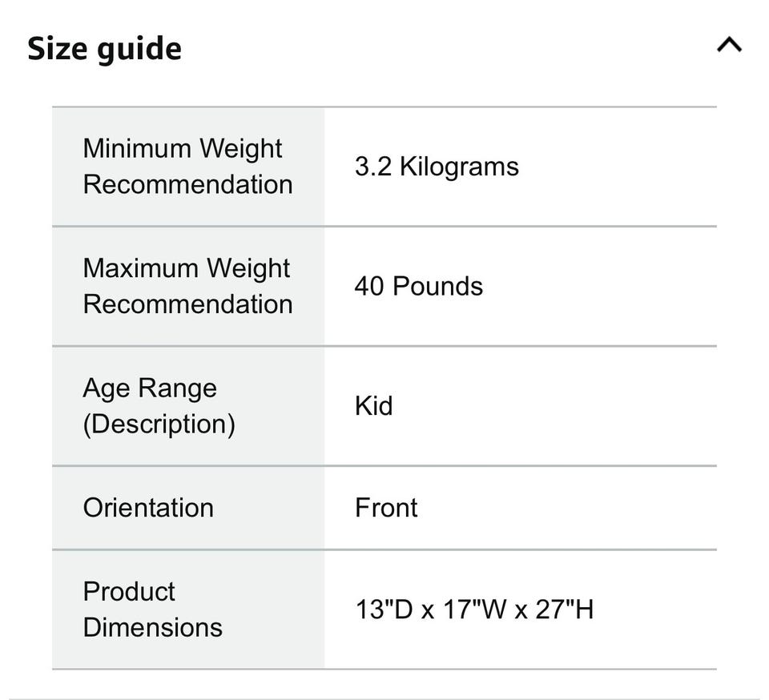
Task: Click the word Product in last row
Action: (x=129, y=592)
